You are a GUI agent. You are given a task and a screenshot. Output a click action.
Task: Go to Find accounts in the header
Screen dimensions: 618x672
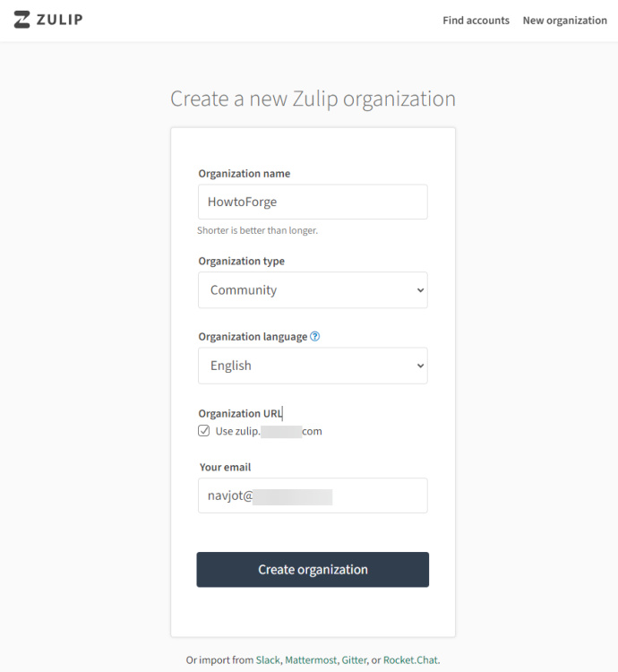[476, 21]
